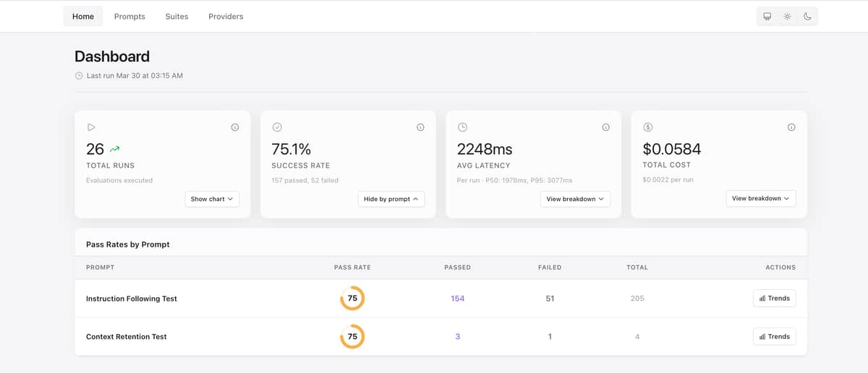Collapse the Hide by prompt section
Screen dimensions: 868x373
pos(391,199)
